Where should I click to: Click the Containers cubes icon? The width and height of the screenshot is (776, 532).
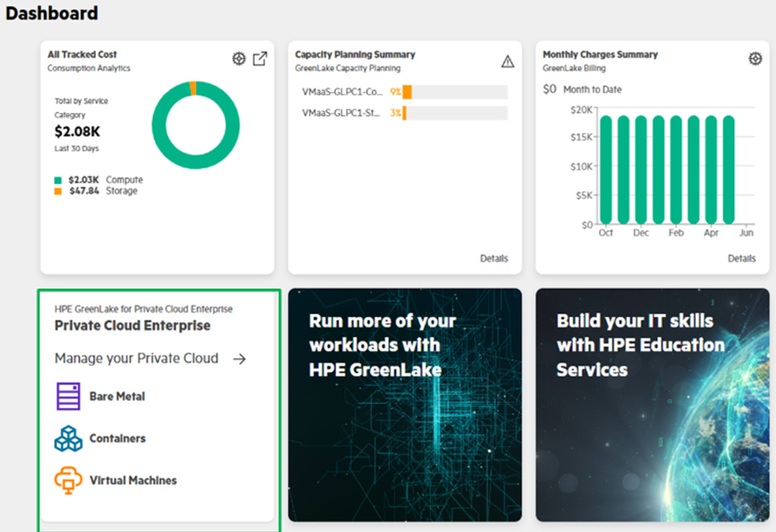tap(68, 438)
